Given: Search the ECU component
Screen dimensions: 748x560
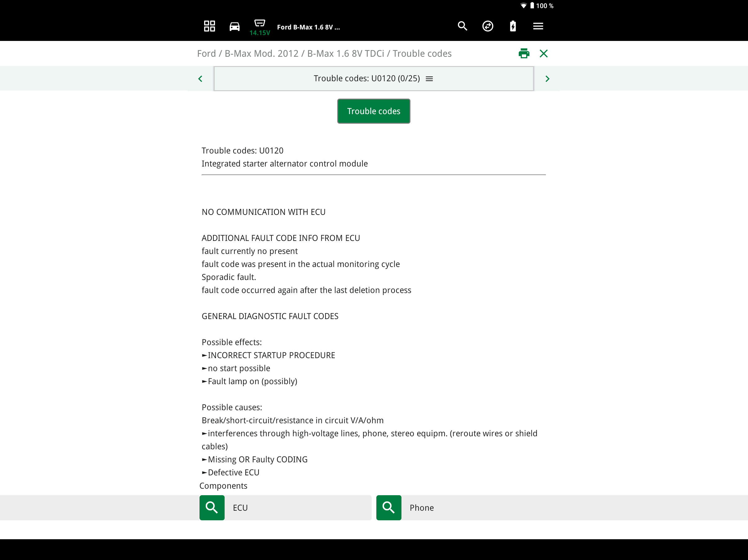Looking at the screenshot, I should click(x=212, y=507).
